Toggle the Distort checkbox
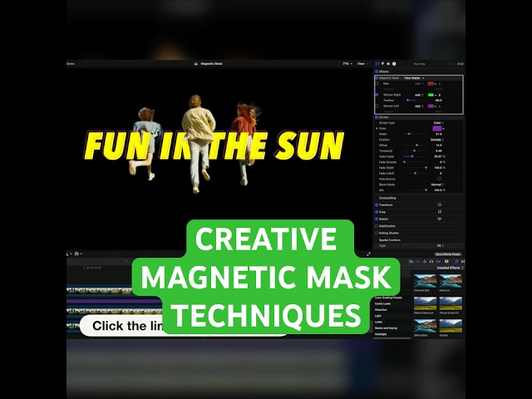This screenshot has width=532, height=399. (377, 219)
